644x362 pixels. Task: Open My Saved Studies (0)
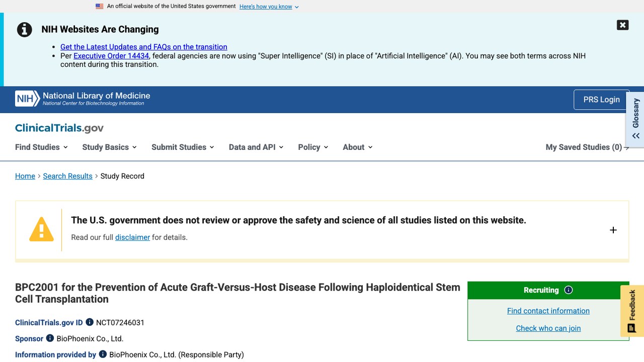coord(587,147)
